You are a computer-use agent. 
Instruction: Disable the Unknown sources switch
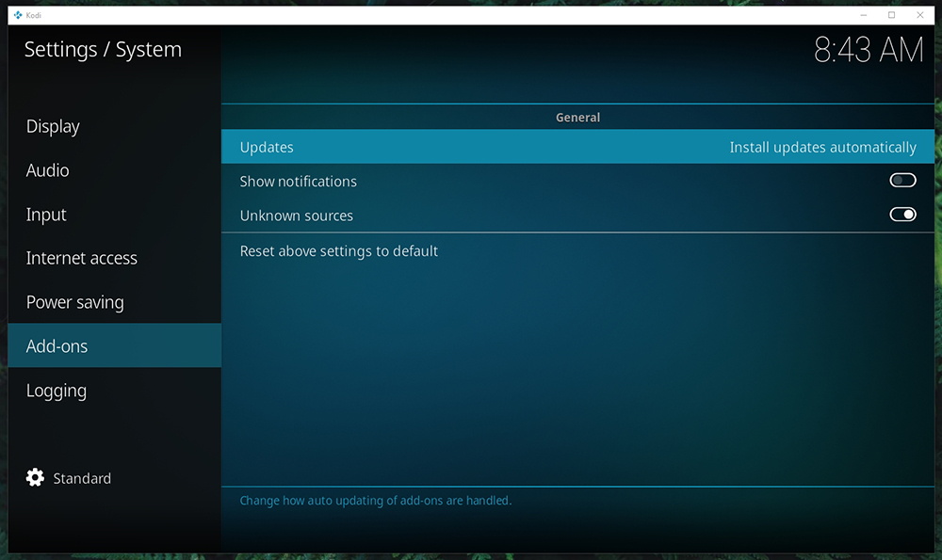click(902, 215)
